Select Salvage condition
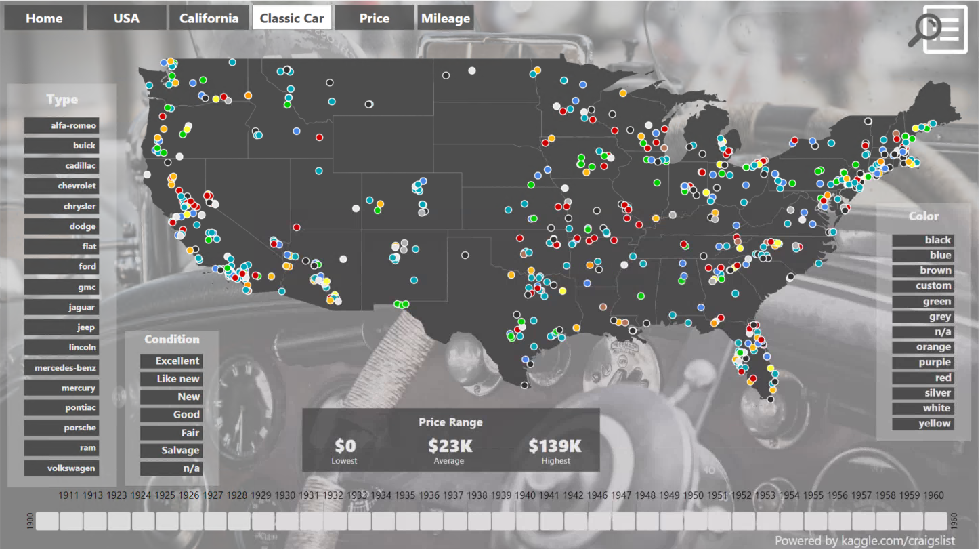The height and width of the screenshot is (549, 980). [x=171, y=450]
